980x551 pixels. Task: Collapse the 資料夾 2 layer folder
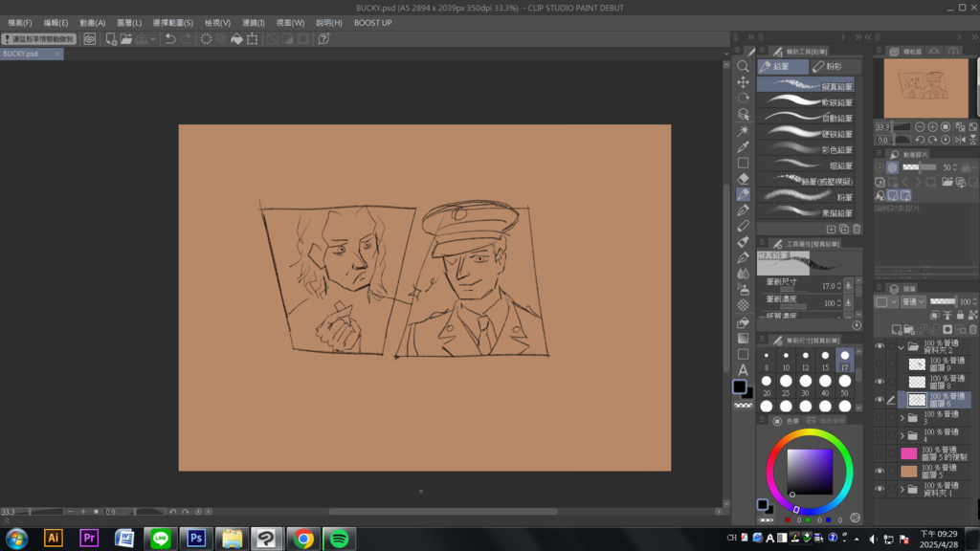(902, 346)
